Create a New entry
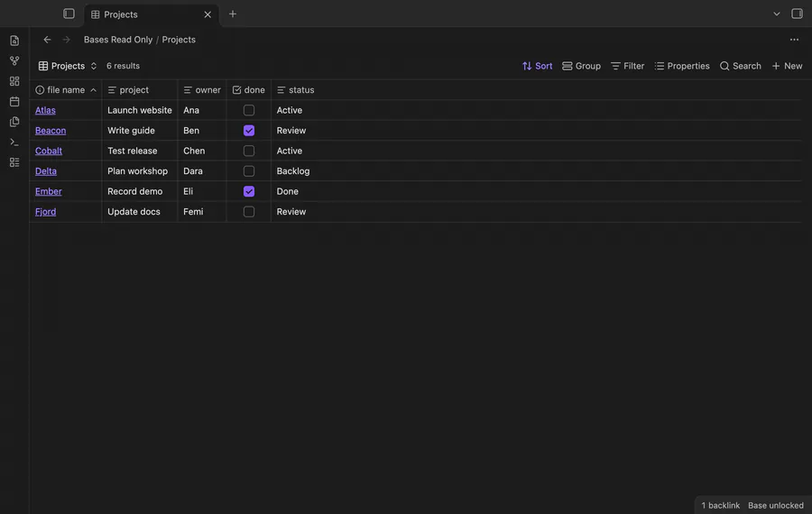Viewport: 812px width, 514px height. click(787, 66)
